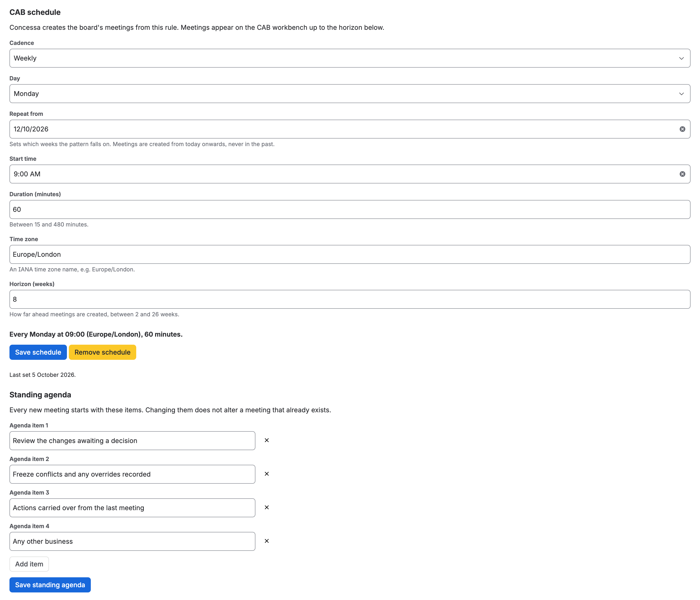Click 'Every new meeting starts with these items' text
Screen dimensions: 700x600
pyautogui.click(x=170, y=410)
